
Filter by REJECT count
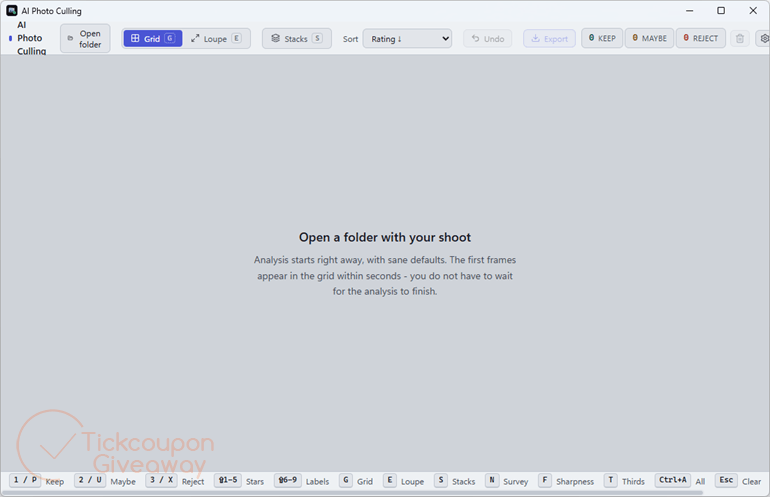tap(701, 38)
